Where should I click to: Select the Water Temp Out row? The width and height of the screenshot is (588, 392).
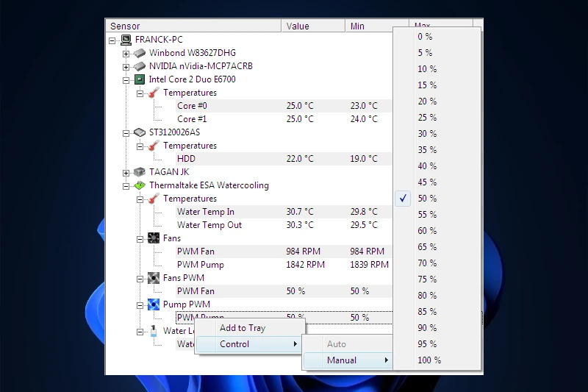point(284,225)
